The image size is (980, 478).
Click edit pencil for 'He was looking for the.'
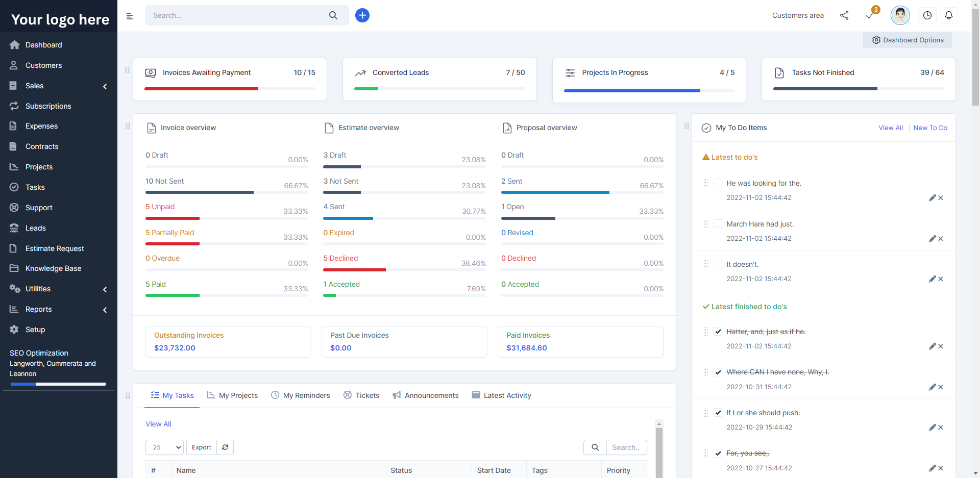tap(932, 198)
